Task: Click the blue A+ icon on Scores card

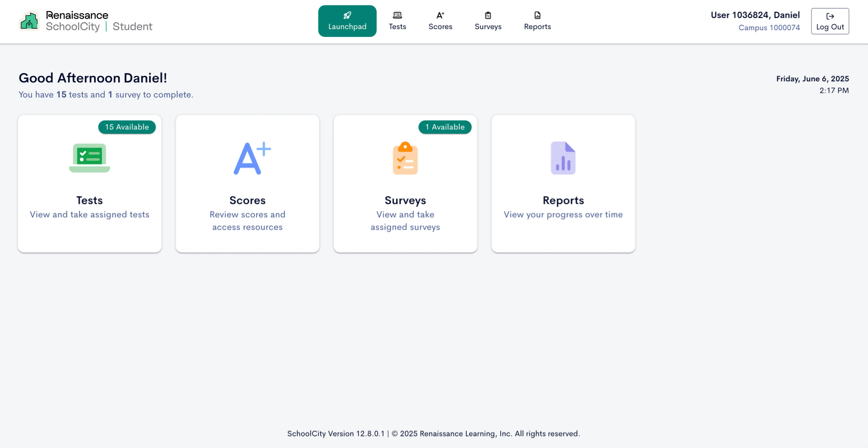Action: point(248,158)
